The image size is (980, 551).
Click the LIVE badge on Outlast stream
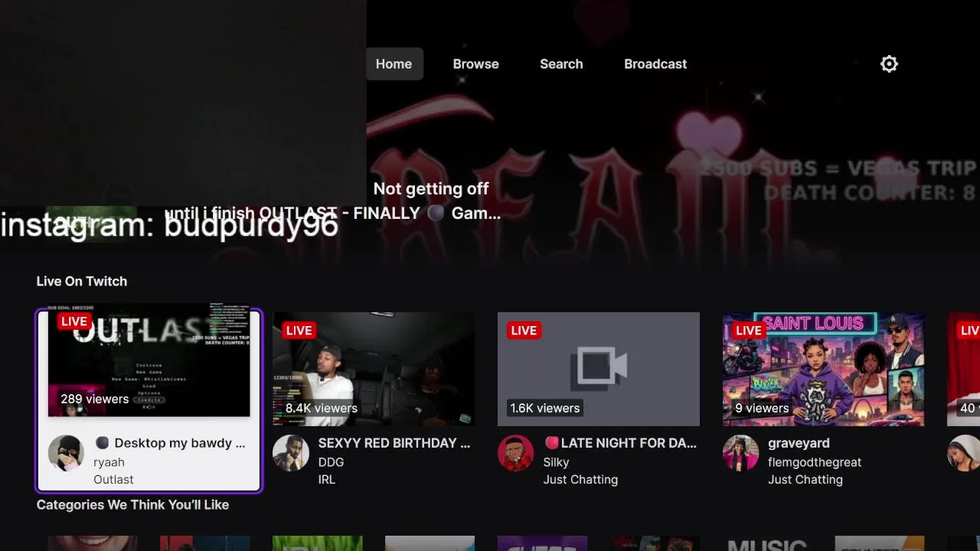tap(73, 321)
